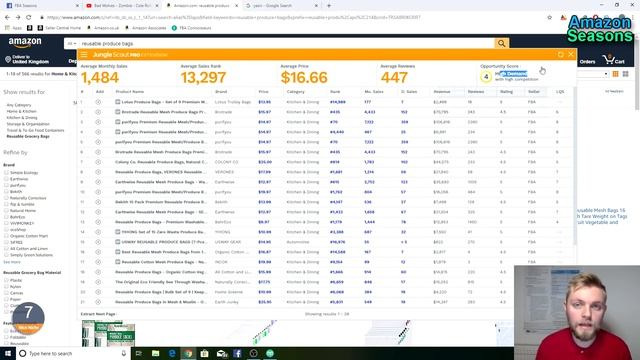This screenshot has width=640, height=360.
Task: Sort table by Price column header
Action: click(263, 92)
